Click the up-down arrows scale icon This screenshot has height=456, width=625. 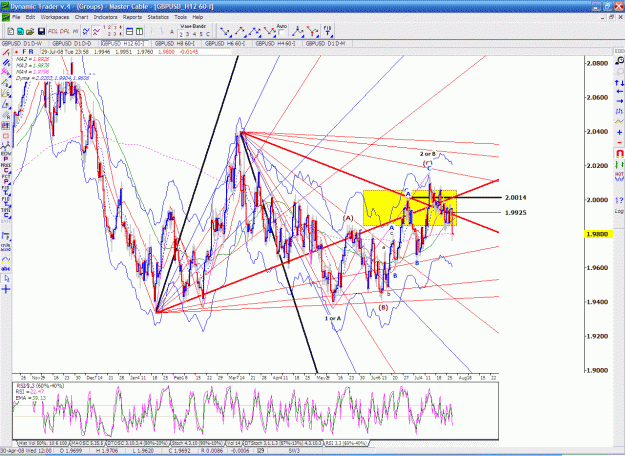(619, 83)
